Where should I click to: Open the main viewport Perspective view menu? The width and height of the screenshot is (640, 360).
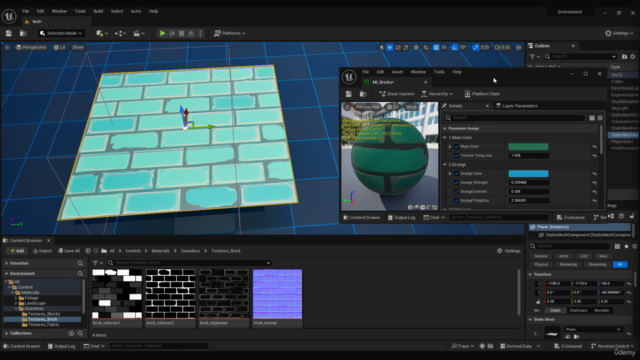pos(31,47)
